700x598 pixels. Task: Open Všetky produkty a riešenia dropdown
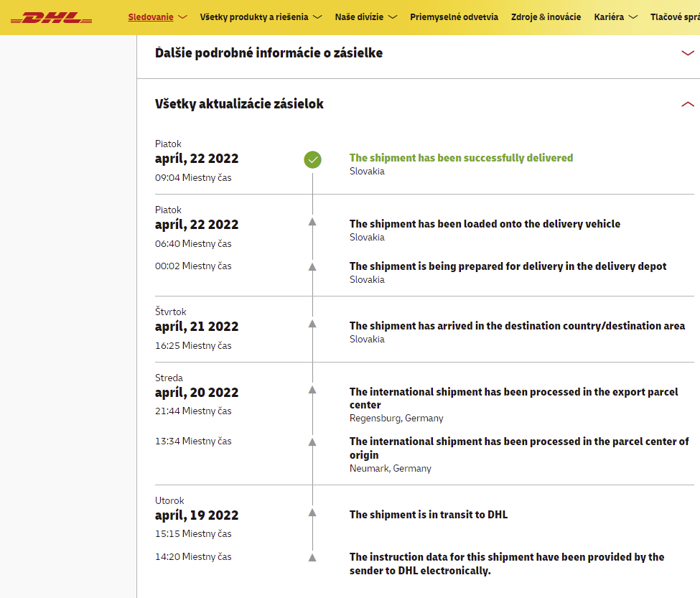[x=261, y=17]
